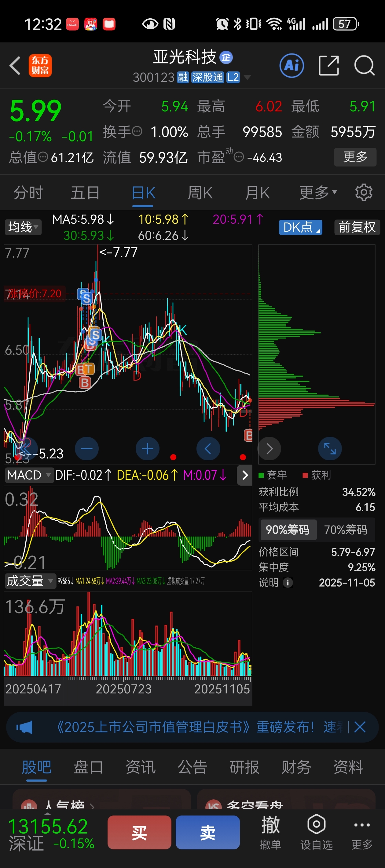Open chart settings gear icon
This screenshot has width=385, height=868.
click(x=364, y=193)
